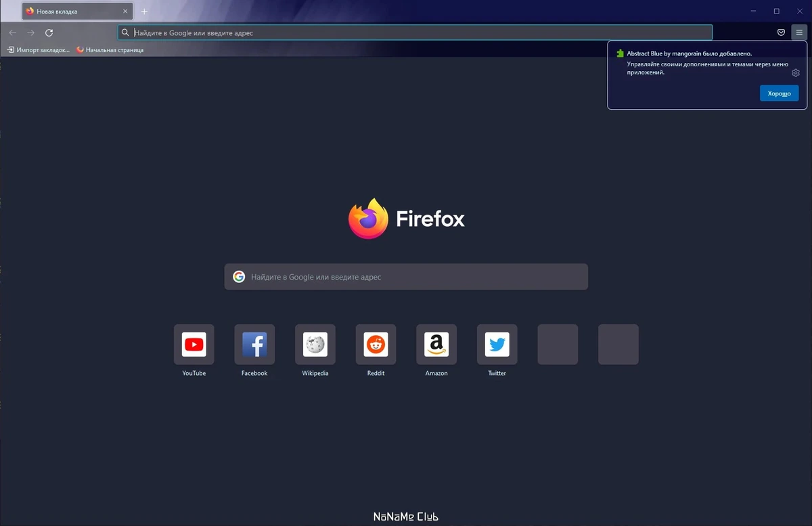Viewport: 812px width, 526px height.
Task: Click the Facebook label text
Action: point(254,373)
